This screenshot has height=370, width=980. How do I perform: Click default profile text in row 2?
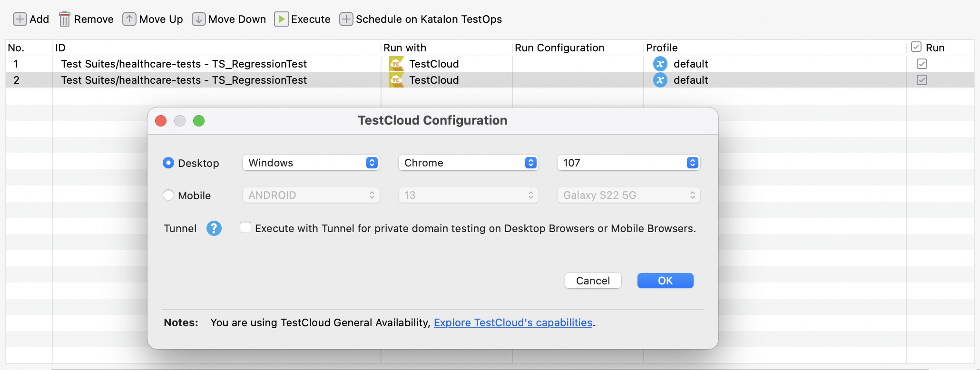(691, 80)
